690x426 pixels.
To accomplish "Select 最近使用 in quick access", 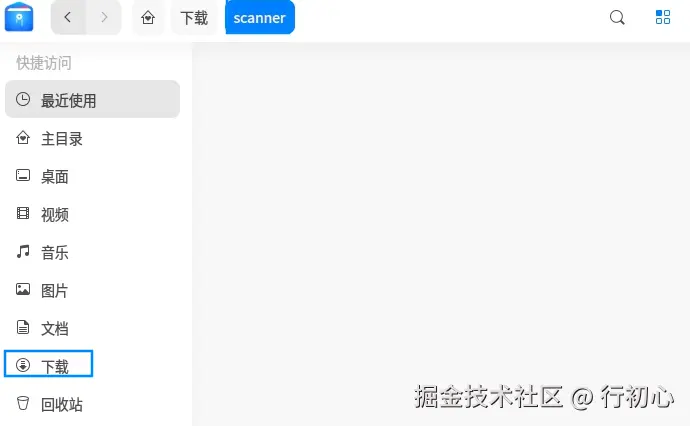I will [92, 99].
